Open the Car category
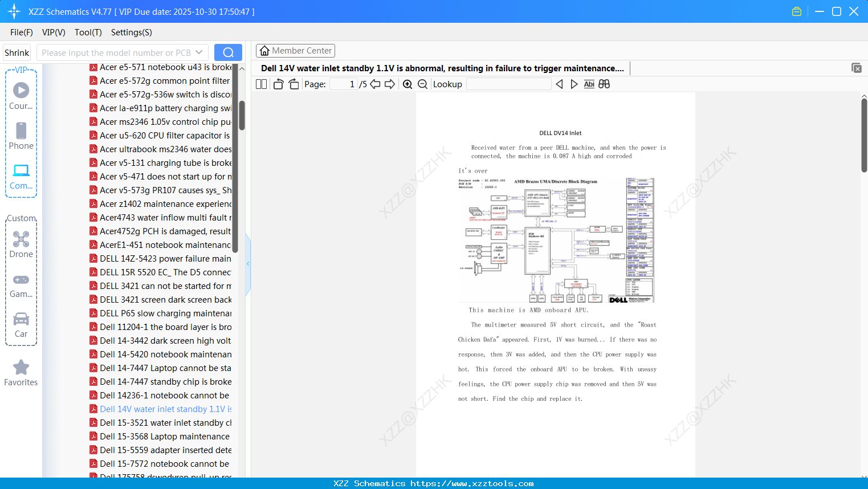Screen dimensions: 868x489 (21, 325)
